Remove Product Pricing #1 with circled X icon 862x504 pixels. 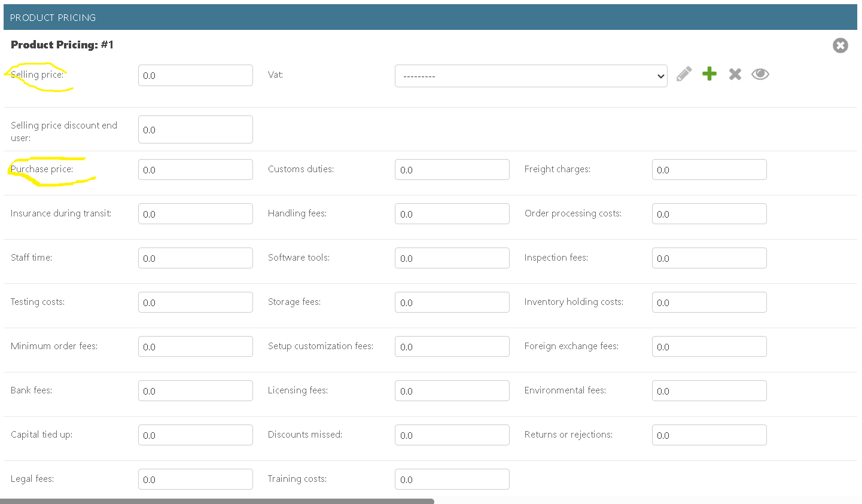(840, 45)
